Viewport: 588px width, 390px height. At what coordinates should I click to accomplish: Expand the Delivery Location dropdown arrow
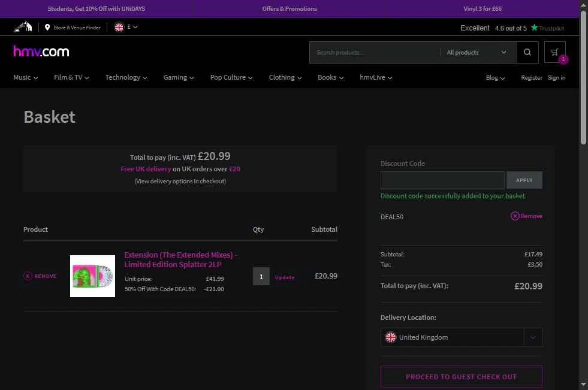tap(533, 337)
